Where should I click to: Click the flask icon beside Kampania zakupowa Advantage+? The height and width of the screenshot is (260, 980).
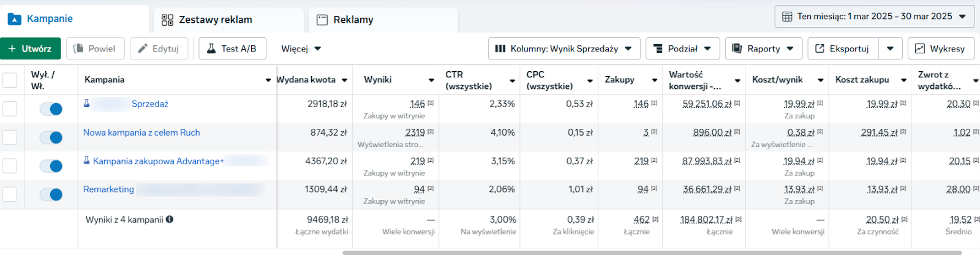[87, 160]
